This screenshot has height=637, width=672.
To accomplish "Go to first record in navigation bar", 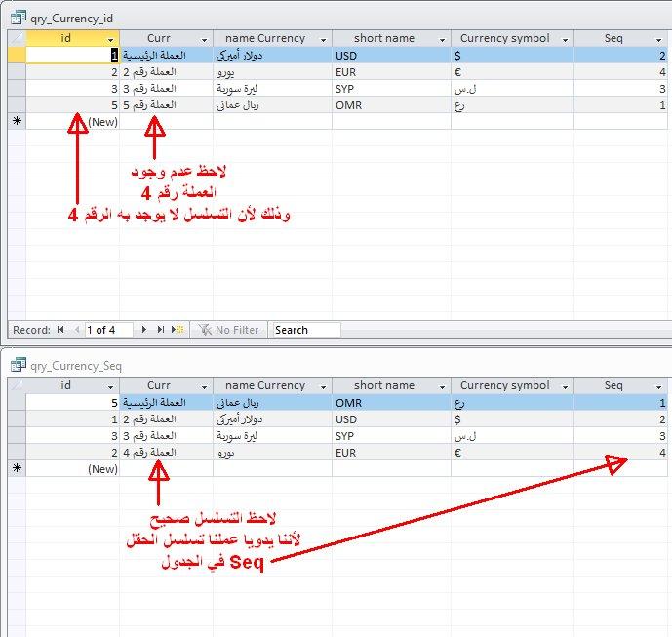I will click(x=60, y=330).
